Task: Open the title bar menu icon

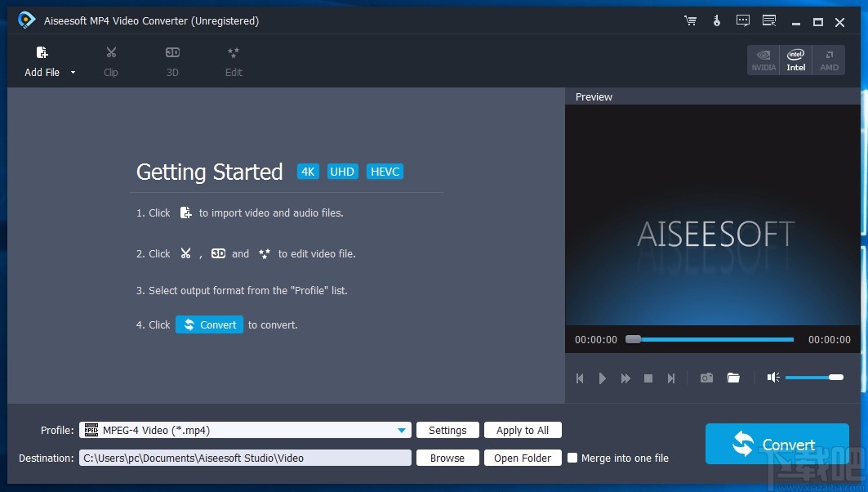Action: [x=768, y=21]
